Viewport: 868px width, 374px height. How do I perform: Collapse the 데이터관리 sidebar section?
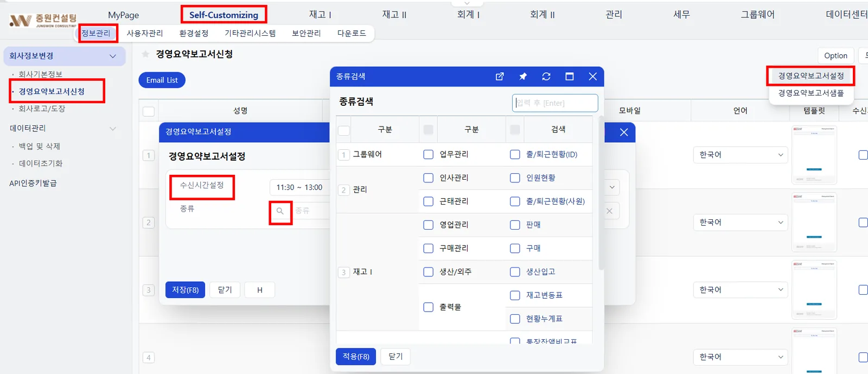113,129
